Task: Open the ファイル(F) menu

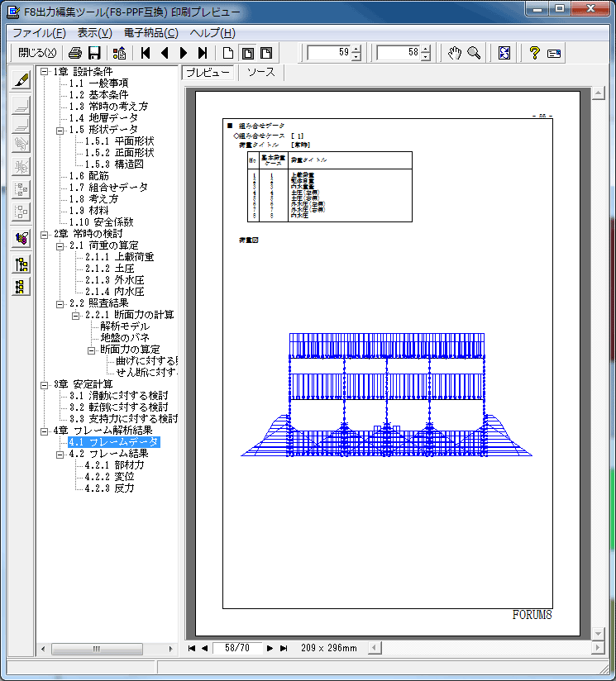Action: [x=39, y=33]
